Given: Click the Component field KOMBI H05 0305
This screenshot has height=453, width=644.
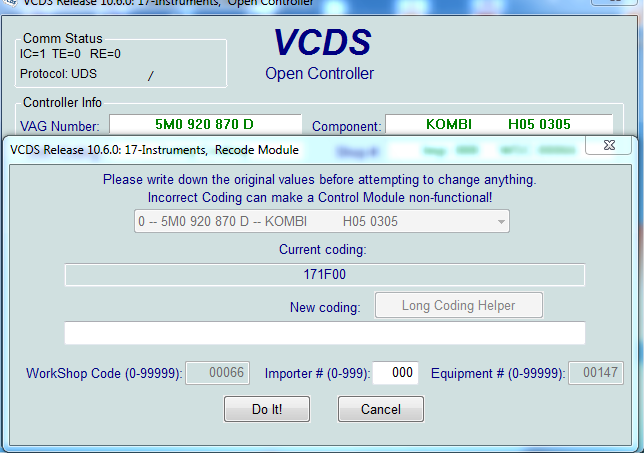Looking at the screenshot, I should click(x=499, y=124).
